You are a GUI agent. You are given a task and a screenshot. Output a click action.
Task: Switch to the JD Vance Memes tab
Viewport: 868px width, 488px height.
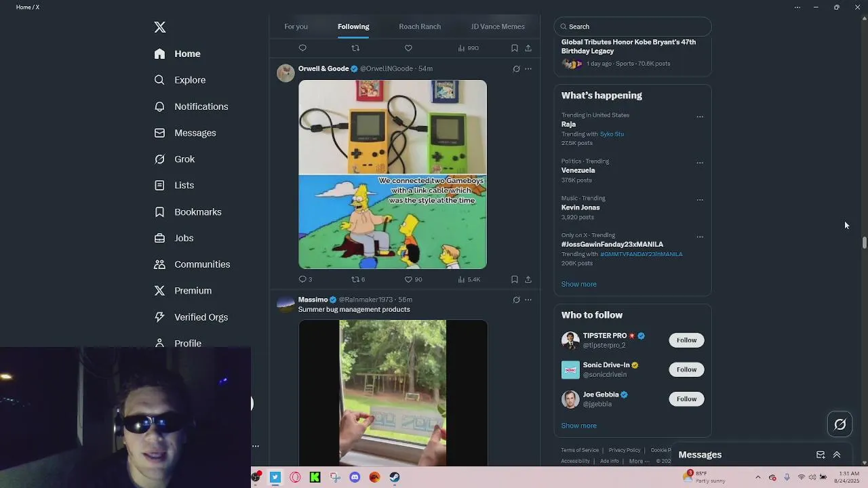(x=498, y=26)
